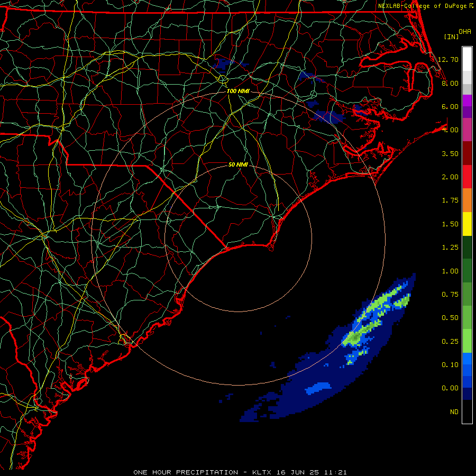Click the "8.00" scale label
The height and width of the screenshot is (476, 476).
coord(450,83)
